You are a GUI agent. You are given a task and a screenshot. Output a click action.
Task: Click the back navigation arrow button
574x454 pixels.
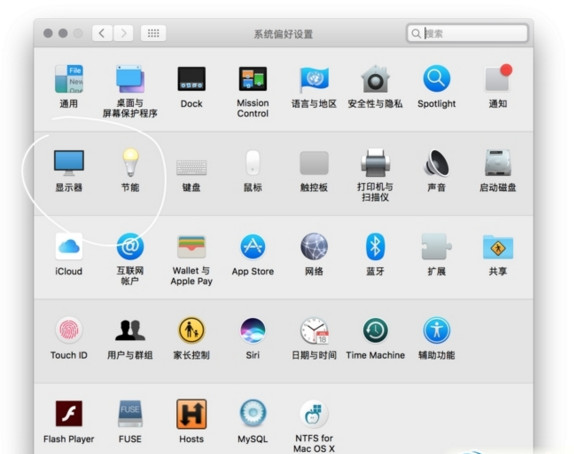pos(102,33)
